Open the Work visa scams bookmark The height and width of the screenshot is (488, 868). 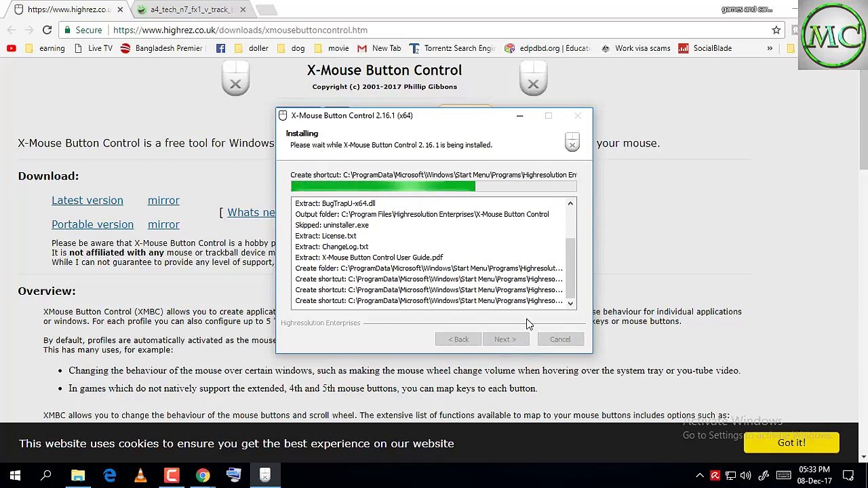pyautogui.click(x=635, y=48)
